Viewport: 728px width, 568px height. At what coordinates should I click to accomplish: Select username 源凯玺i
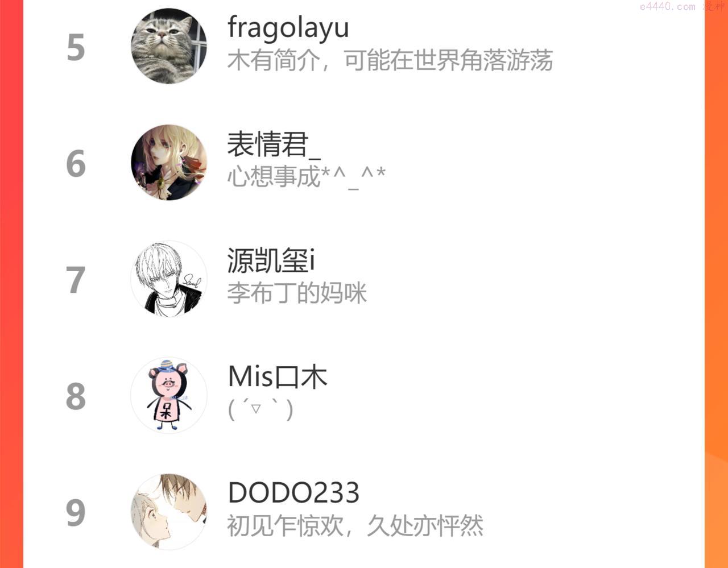[271, 260]
